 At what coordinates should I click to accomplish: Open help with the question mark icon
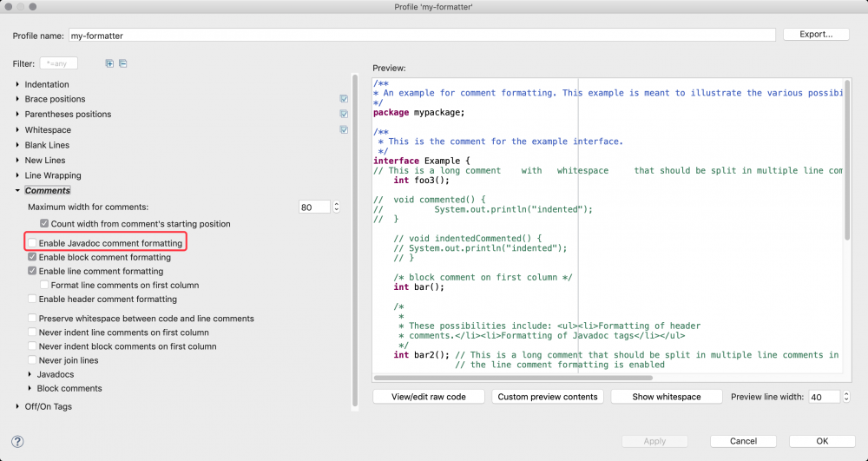click(x=18, y=441)
